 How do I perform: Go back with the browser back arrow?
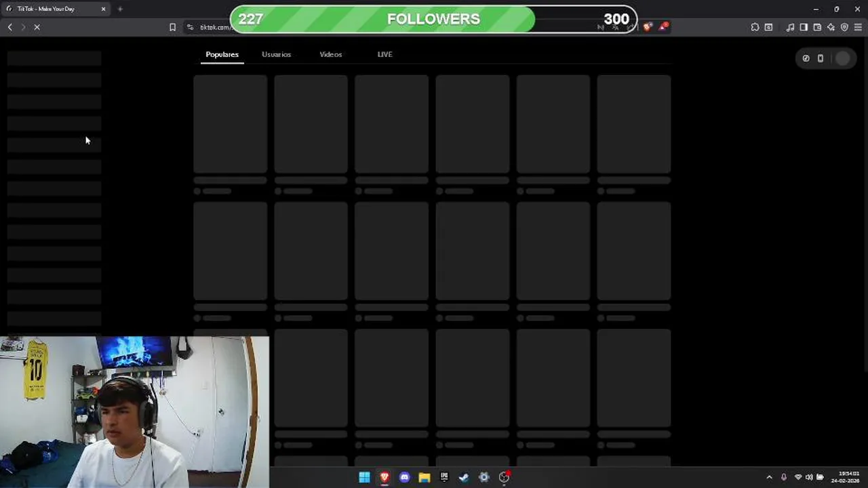[9, 27]
